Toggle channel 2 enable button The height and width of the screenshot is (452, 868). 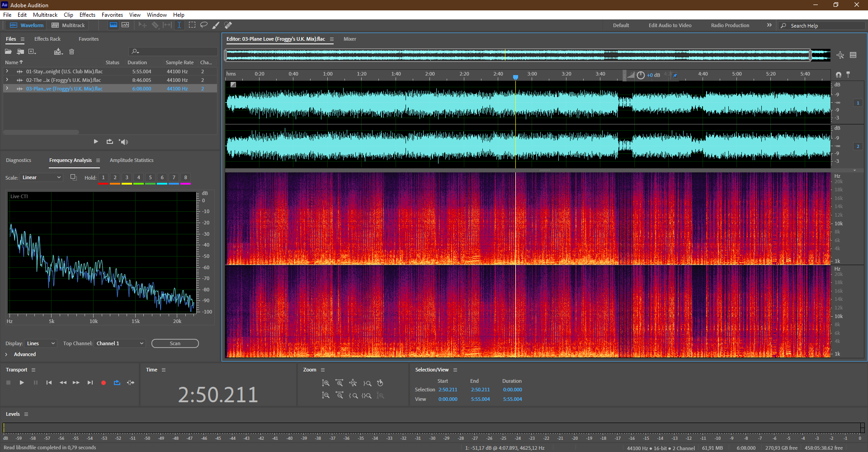click(x=858, y=147)
